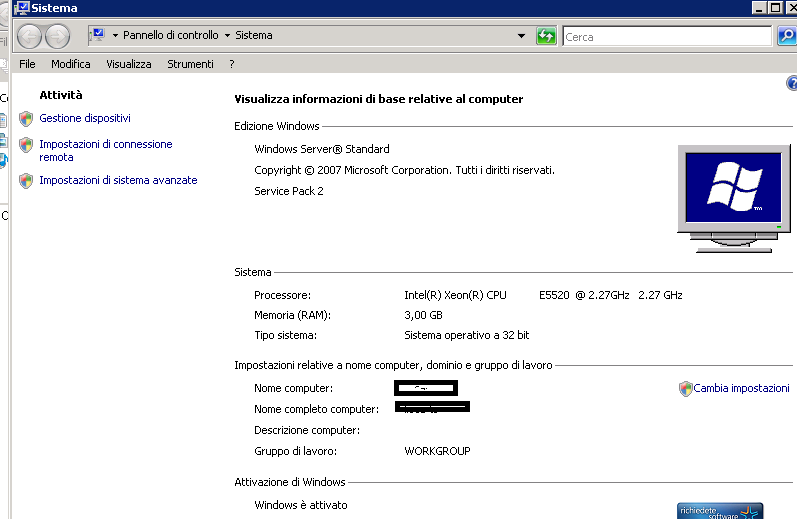Screen dimensions: 797x519
Task: Open the Modifica menu
Action: pos(71,64)
